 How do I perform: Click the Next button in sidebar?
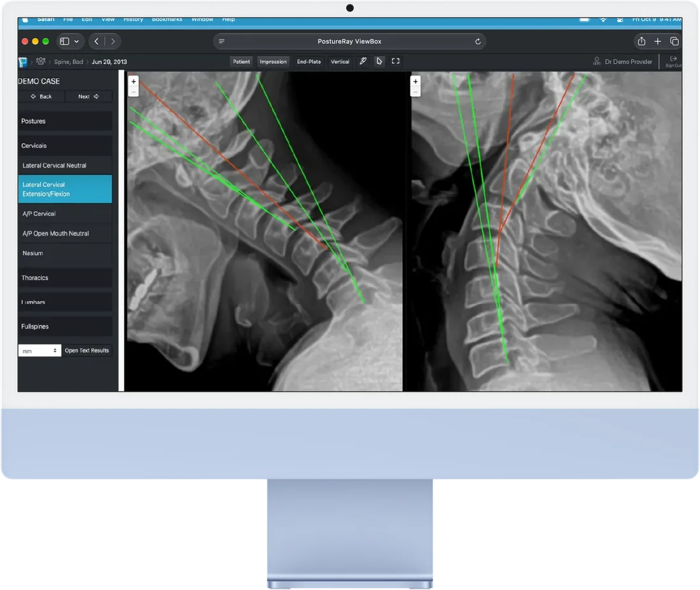click(x=88, y=97)
